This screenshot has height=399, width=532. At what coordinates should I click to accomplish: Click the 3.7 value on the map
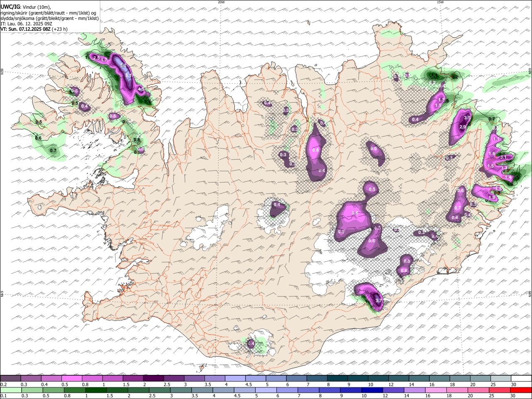click(x=378, y=300)
